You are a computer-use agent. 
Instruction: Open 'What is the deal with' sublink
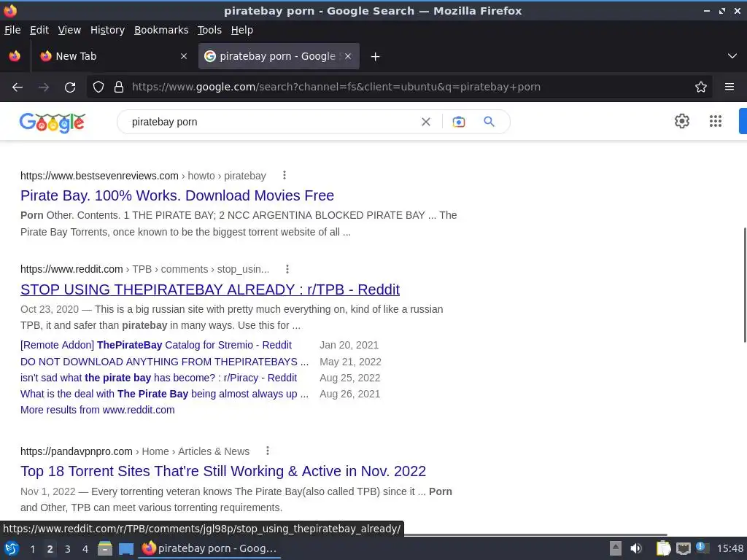164,394
